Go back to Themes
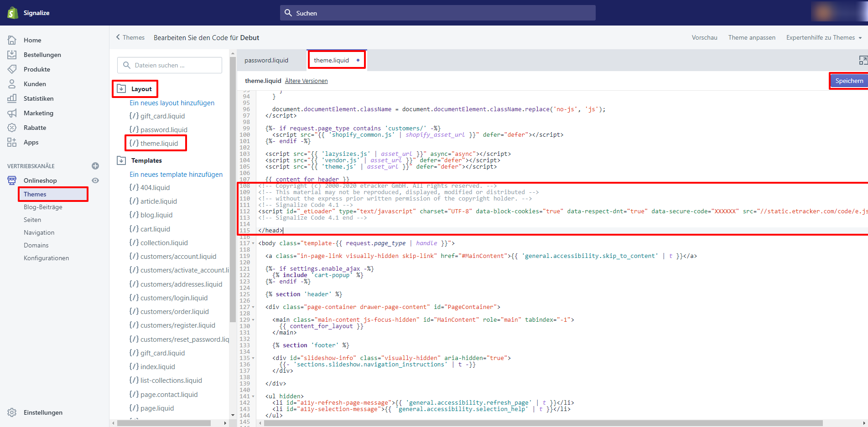Image resolution: width=868 pixels, height=427 pixels. 130,37
